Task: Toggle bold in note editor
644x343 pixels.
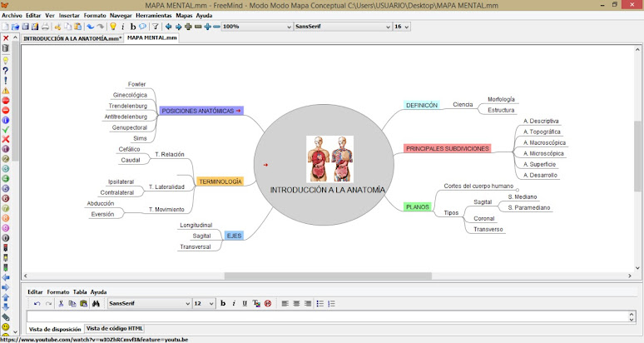Action: click(x=223, y=304)
